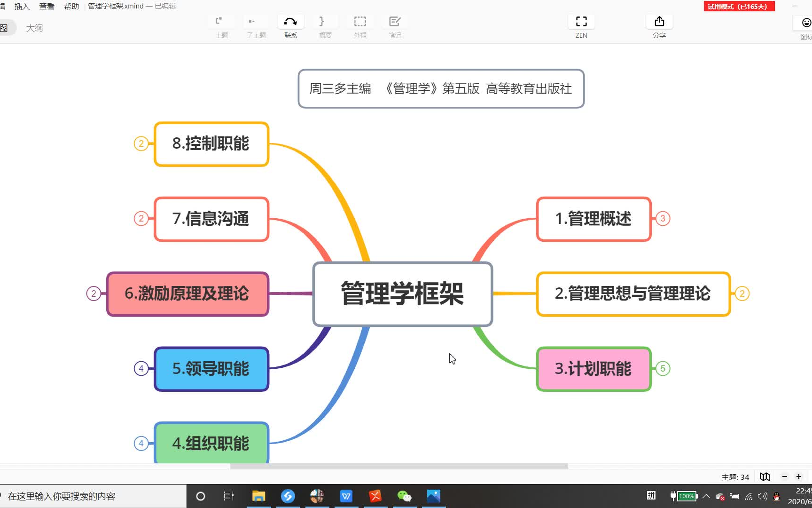This screenshot has height=508, width=812.
Task: Expand the 5.领导职能 subtopic count bubble
Action: [141, 368]
